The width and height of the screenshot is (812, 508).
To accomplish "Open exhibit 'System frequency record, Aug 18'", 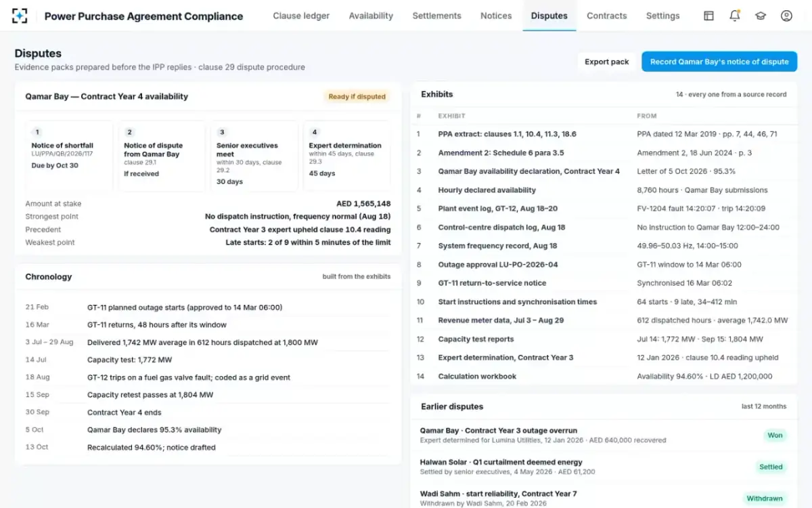I will click(497, 246).
